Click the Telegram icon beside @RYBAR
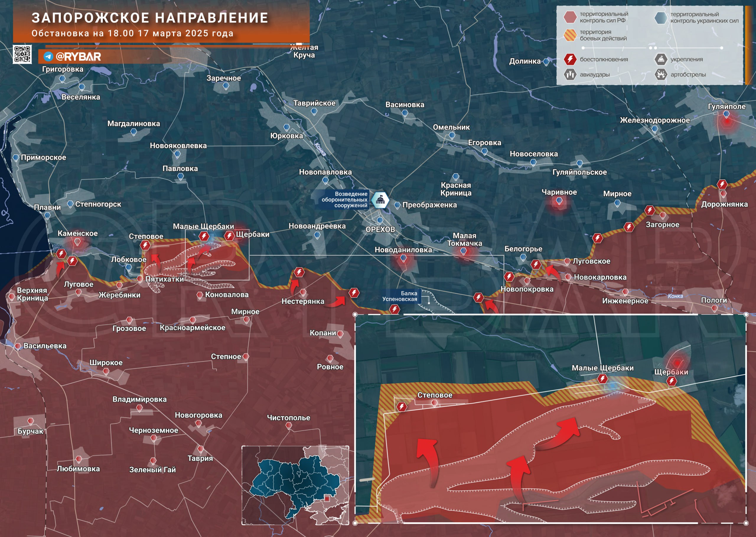756x537 pixels. coord(48,57)
